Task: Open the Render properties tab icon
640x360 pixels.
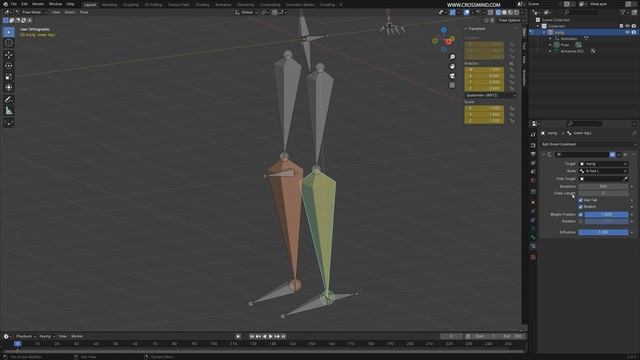Action: click(x=533, y=145)
